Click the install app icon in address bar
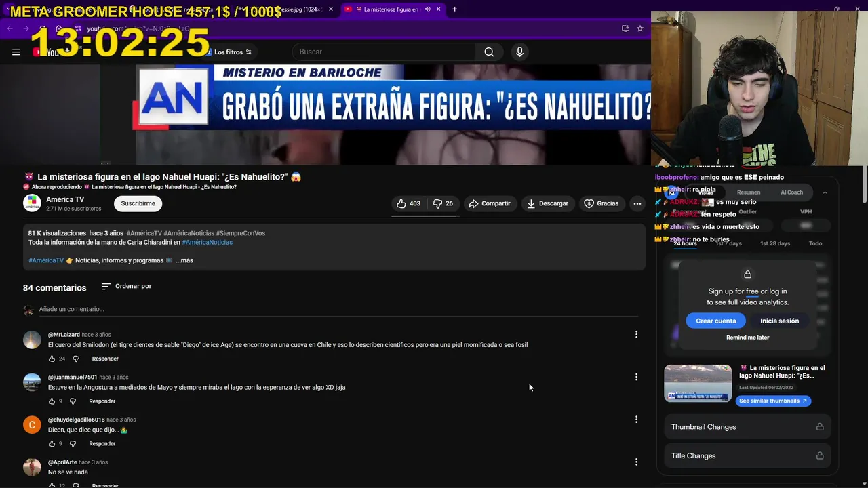This screenshot has height=488, width=868. [625, 28]
